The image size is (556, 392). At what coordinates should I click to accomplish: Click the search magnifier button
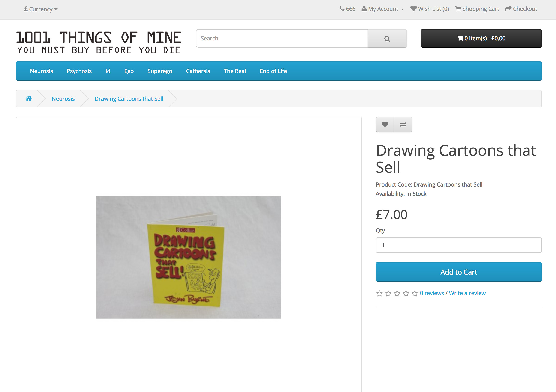pyautogui.click(x=387, y=39)
